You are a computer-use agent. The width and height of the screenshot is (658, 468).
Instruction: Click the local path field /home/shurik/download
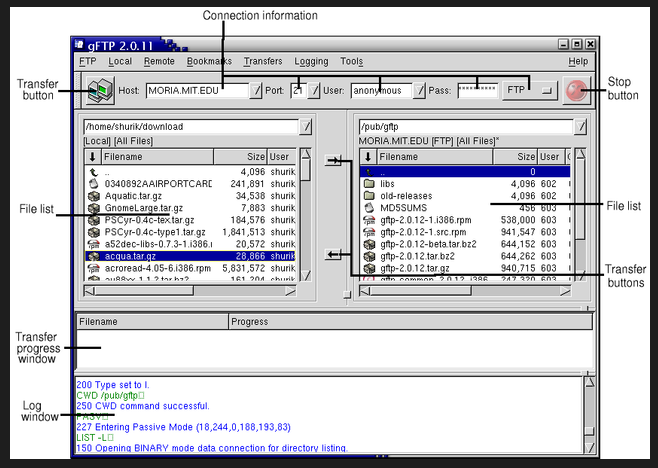[191, 127]
